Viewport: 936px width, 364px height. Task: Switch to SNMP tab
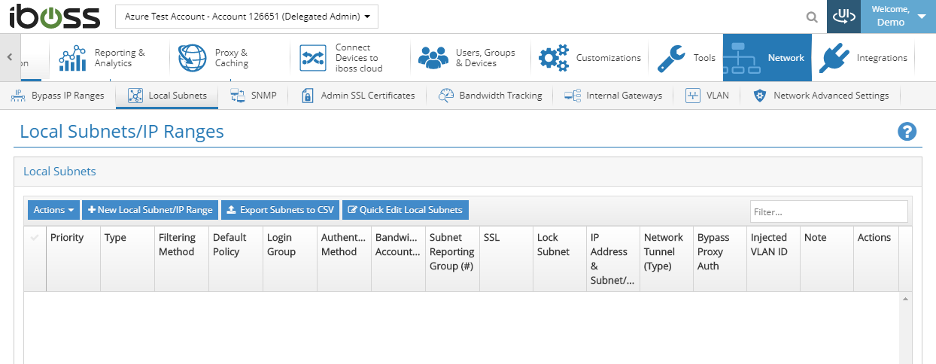coord(254,95)
